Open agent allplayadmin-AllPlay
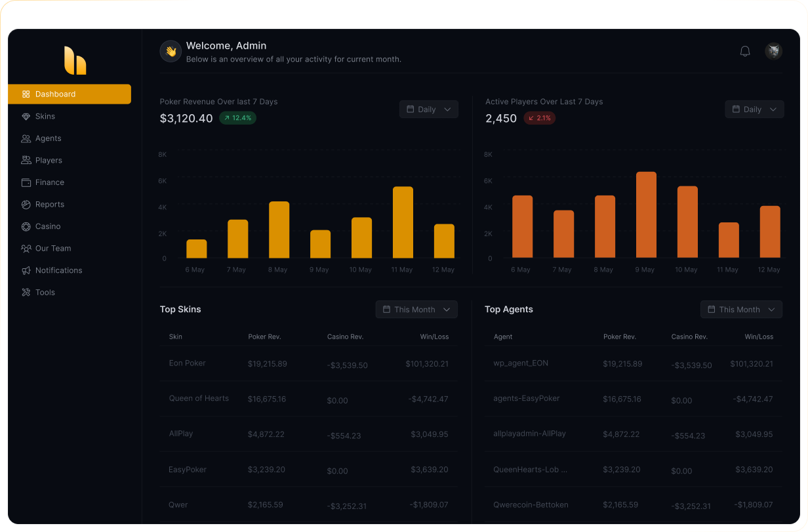This screenshot has height=532, width=808. coord(529,434)
